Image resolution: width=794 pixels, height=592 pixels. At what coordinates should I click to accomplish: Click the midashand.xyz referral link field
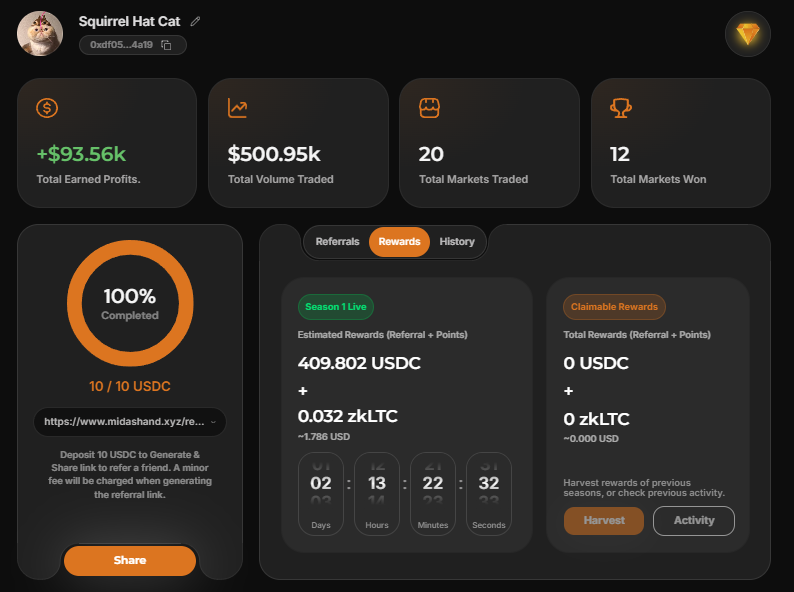point(130,422)
